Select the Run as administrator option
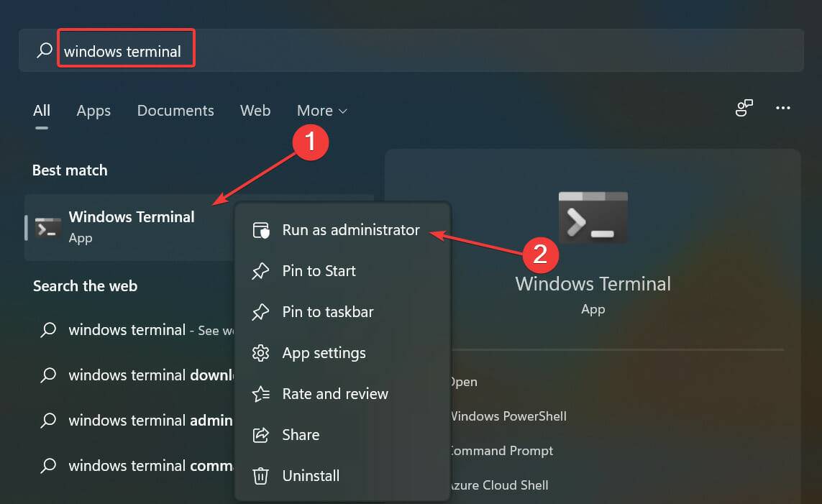This screenshot has height=504, width=822. (x=350, y=229)
